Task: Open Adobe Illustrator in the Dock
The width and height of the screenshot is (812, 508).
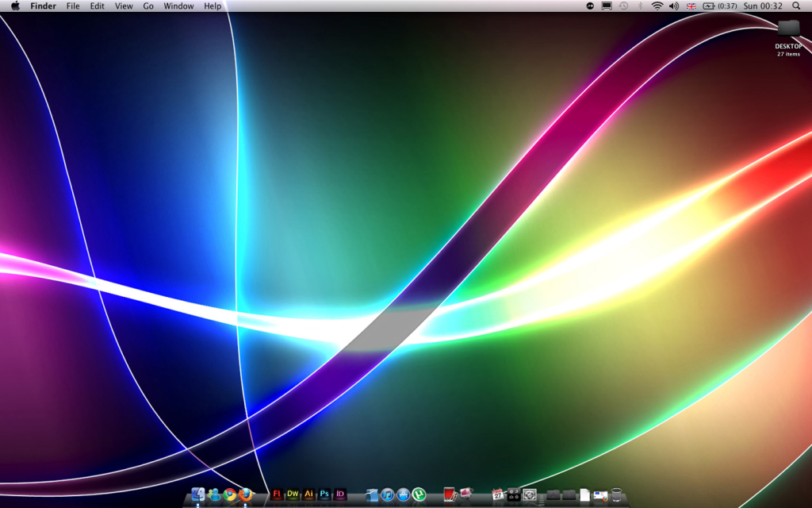Action: [308, 496]
